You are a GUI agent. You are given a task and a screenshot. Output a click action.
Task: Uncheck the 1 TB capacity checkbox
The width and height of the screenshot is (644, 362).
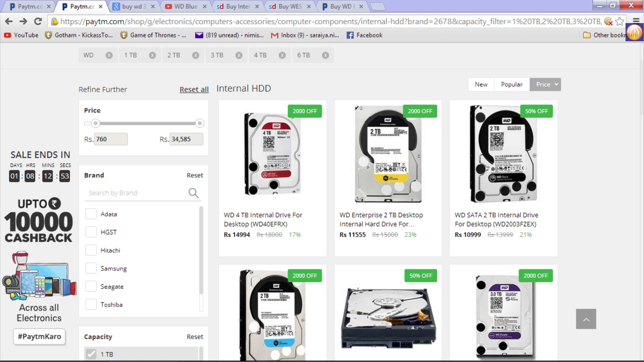click(91, 354)
